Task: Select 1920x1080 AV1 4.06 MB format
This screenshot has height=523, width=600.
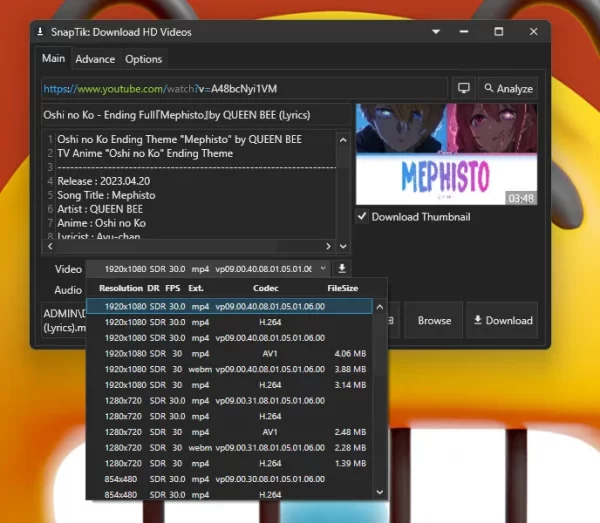Action: pos(229,354)
